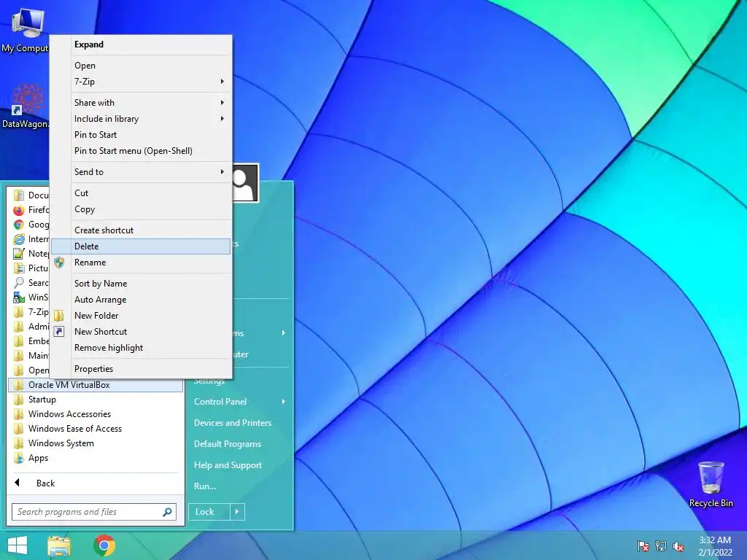
Task: Click the New Shortcut icon in the context menu
Action: coord(58,332)
